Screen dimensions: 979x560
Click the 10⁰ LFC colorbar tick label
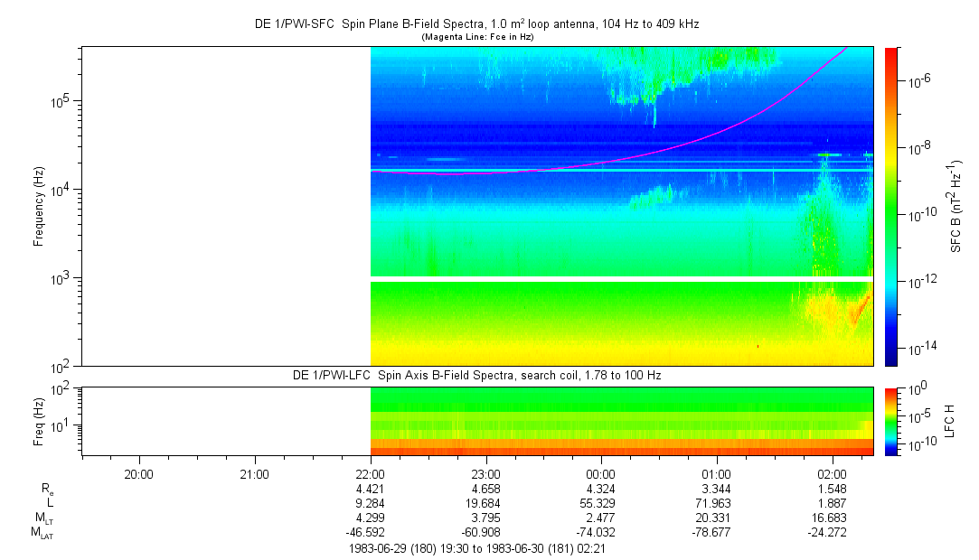[x=916, y=389]
